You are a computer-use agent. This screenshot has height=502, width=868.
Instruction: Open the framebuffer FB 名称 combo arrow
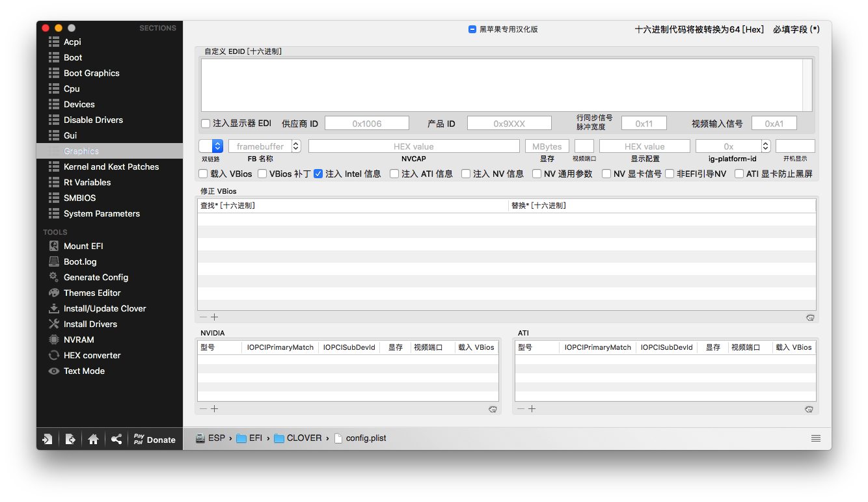click(x=296, y=146)
